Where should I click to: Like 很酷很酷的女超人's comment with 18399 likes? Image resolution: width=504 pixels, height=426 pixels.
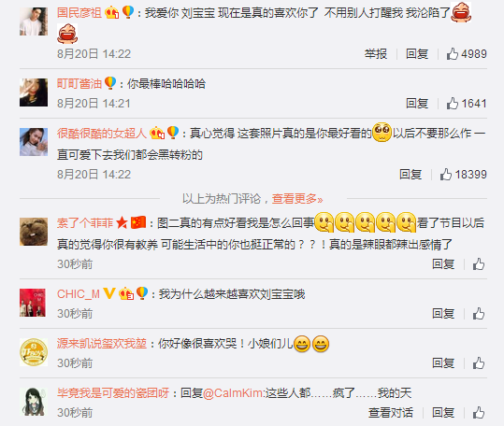click(463, 175)
